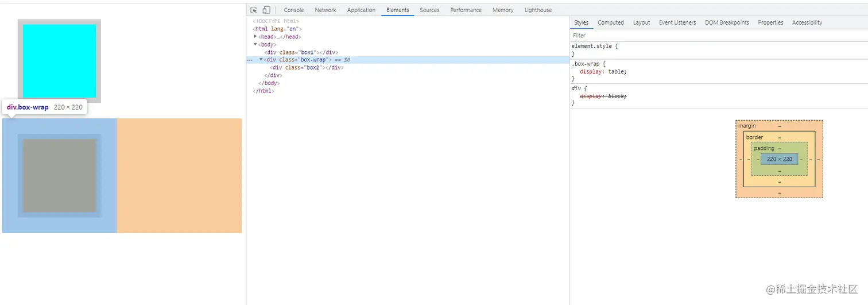Click the border label in box model
The height and width of the screenshot is (305, 868).
pos(754,137)
